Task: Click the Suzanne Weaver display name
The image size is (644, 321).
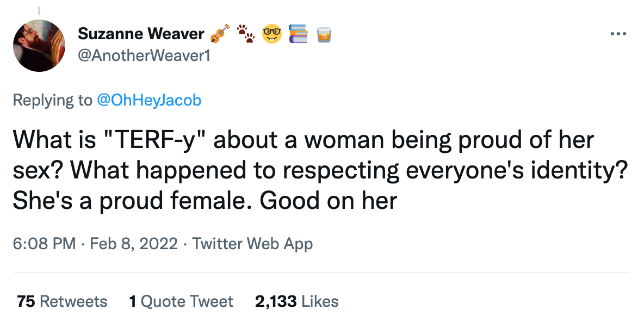Action: (x=140, y=33)
